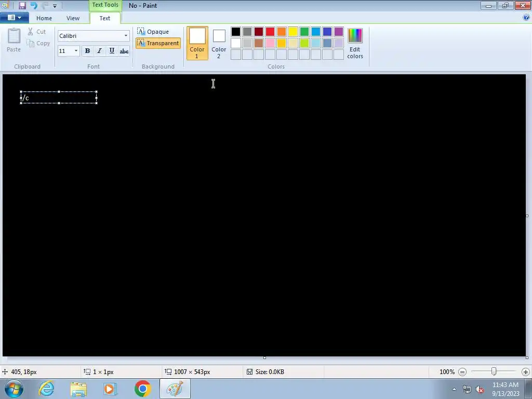Cut the selected text
The width and height of the screenshot is (532, 399).
tap(37, 32)
